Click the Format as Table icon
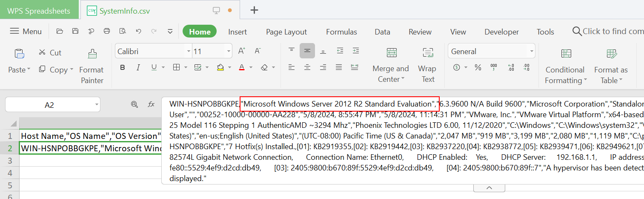The height and width of the screenshot is (199, 644). click(612, 53)
